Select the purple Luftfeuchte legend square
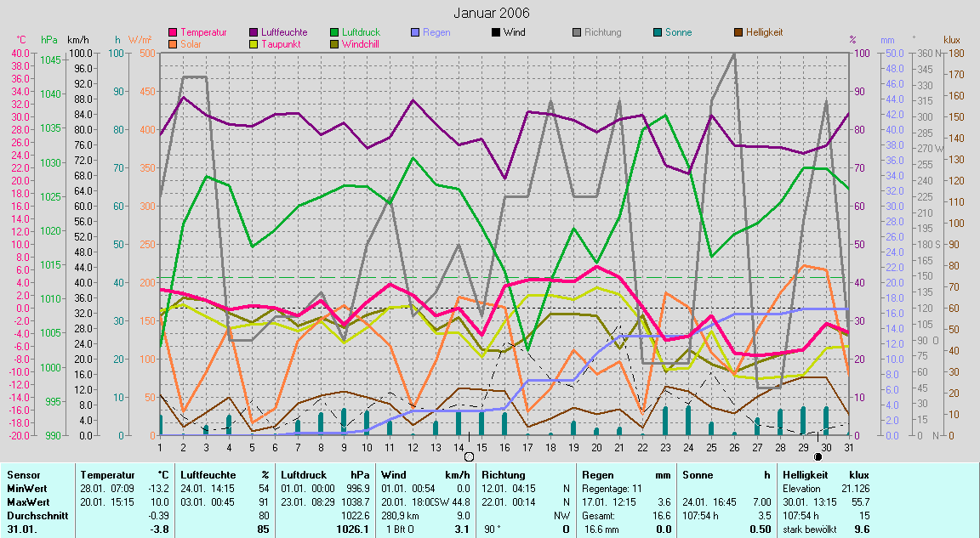The height and width of the screenshot is (538, 980). click(254, 32)
